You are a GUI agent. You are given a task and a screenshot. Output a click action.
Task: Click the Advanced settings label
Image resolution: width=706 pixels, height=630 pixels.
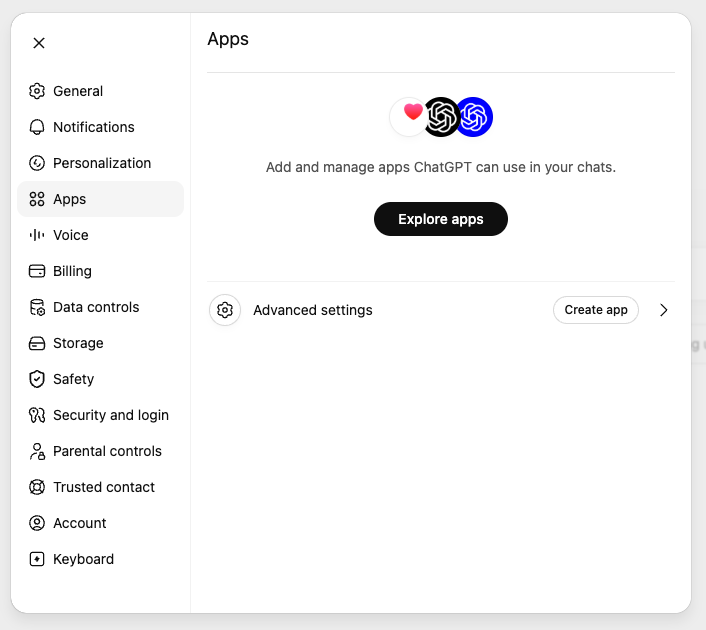[x=313, y=310]
